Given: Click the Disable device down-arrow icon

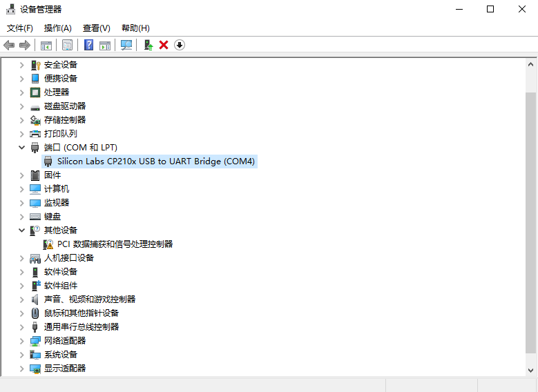Looking at the screenshot, I should [x=180, y=45].
